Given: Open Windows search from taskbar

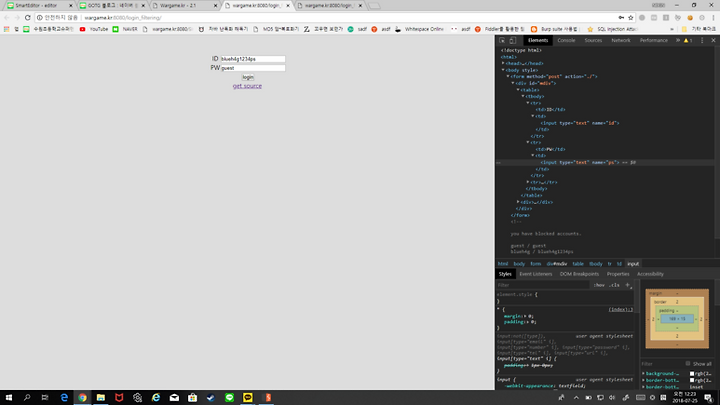Looking at the screenshot, I should [27, 398].
